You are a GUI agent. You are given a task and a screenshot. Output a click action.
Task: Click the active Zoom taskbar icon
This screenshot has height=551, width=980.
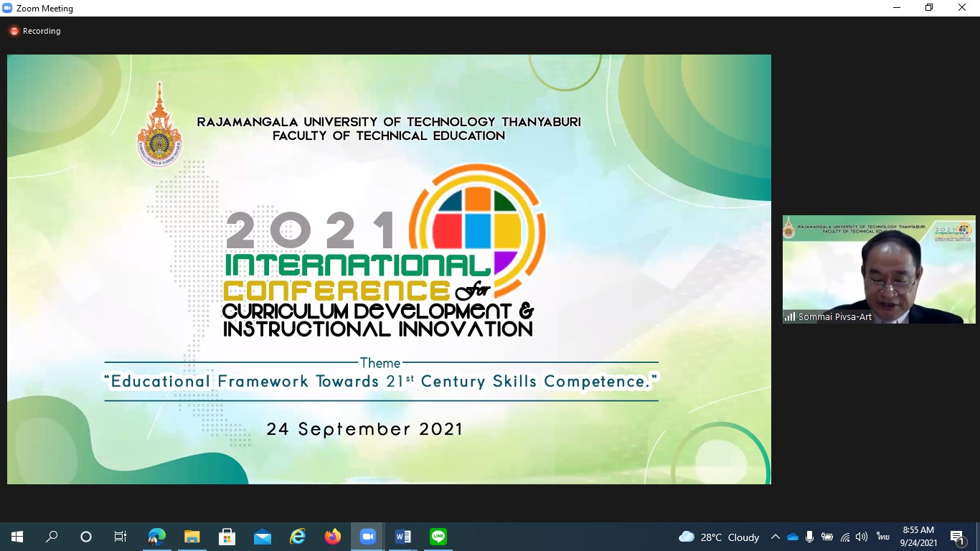[x=367, y=537]
